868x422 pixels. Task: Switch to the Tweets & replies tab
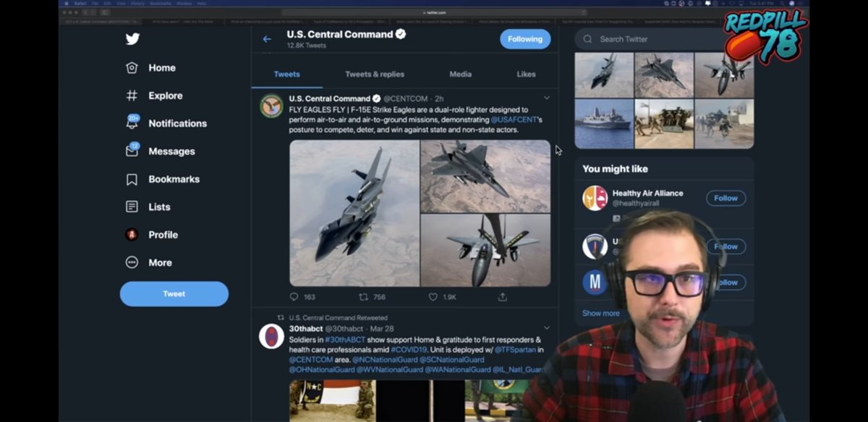click(x=375, y=74)
